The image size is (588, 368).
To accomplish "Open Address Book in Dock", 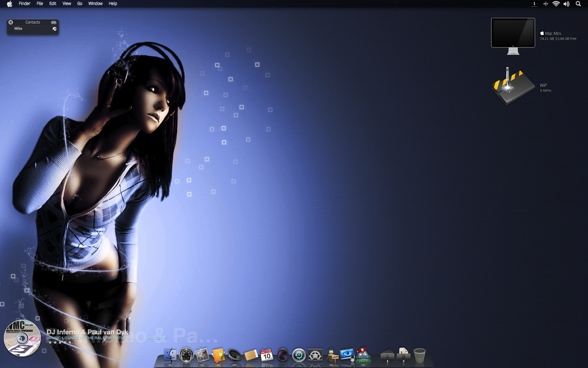I will [x=251, y=355].
